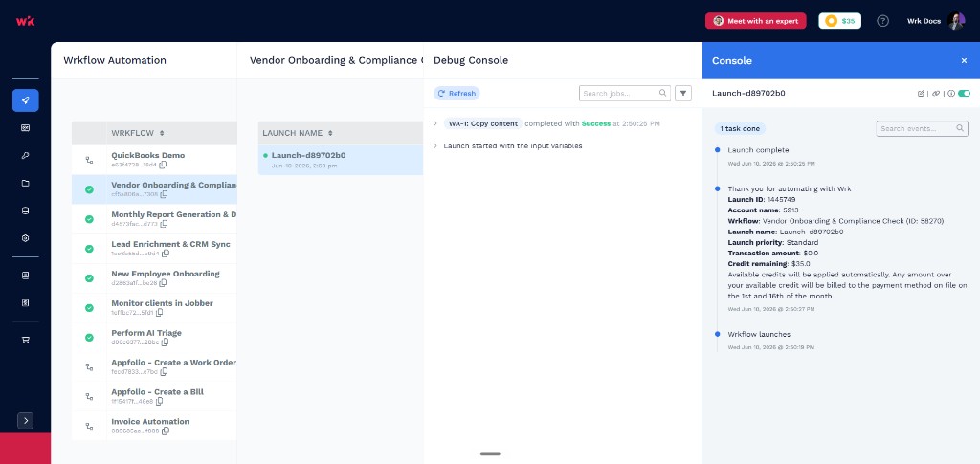Click green active check for Perform AI Triage
The image size is (980, 464).
[x=89, y=337]
